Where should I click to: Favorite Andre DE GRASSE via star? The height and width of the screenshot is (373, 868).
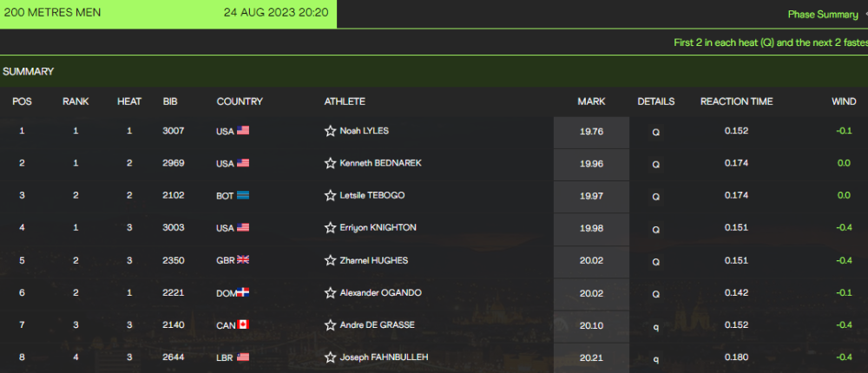[331, 324]
